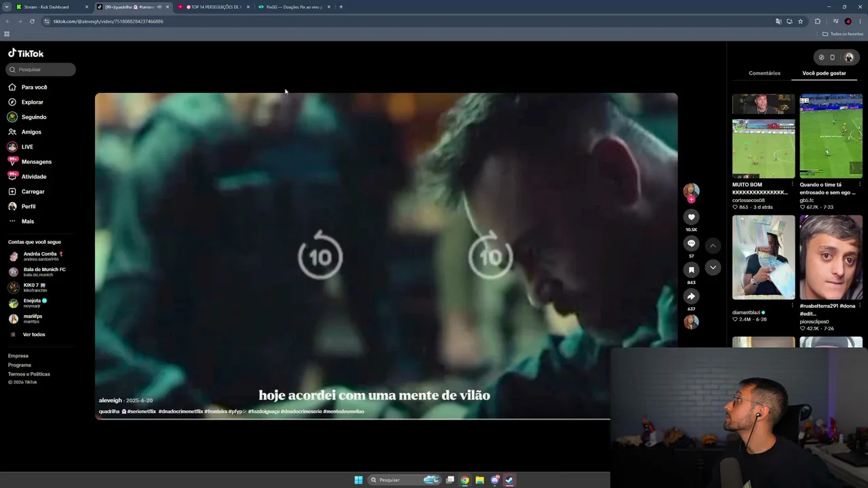Screen dimensions: 868x488
Task: Open Bala de Munich FC account
Action: 37,272
